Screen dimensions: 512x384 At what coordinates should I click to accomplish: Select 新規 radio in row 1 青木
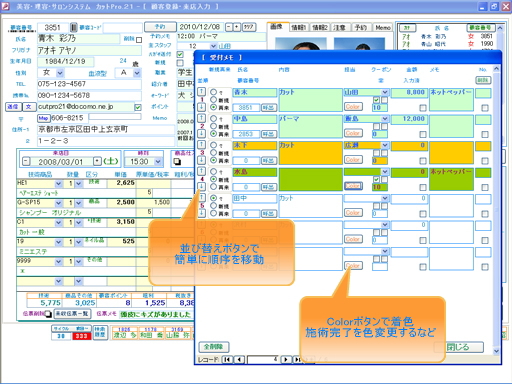(x=213, y=99)
